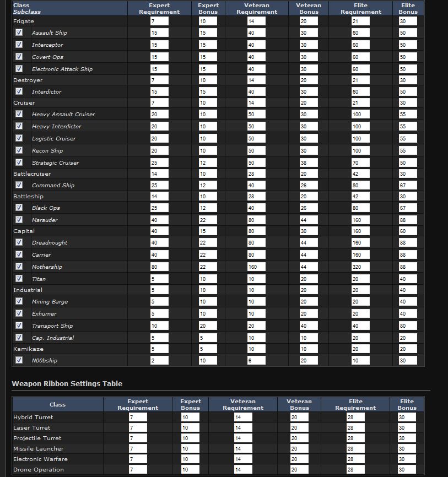Disable the Heavy Assault Cruiser checkbox
448x477 pixels.
coord(19,114)
